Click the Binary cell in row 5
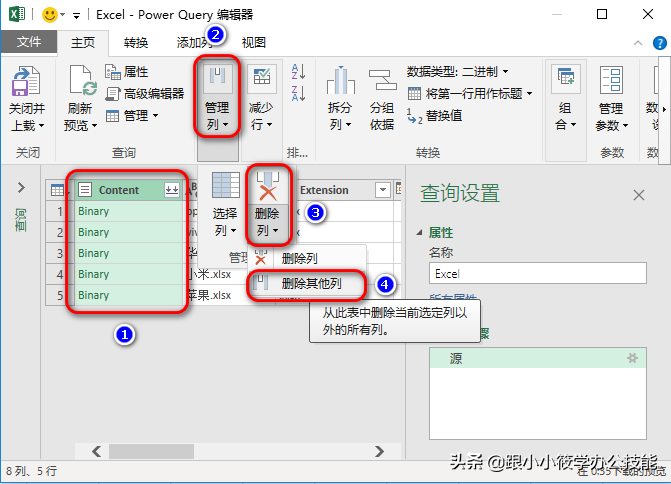This screenshot has height=484, width=671. click(x=128, y=295)
